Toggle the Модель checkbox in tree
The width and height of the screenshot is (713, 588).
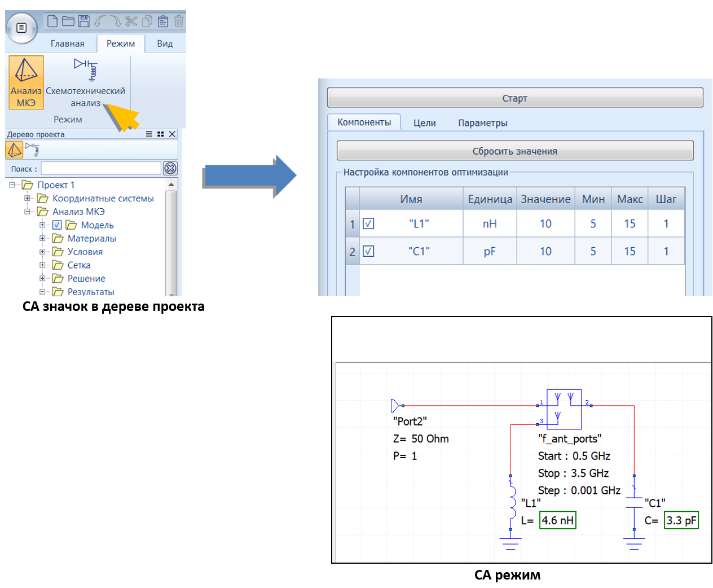[x=57, y=225]
